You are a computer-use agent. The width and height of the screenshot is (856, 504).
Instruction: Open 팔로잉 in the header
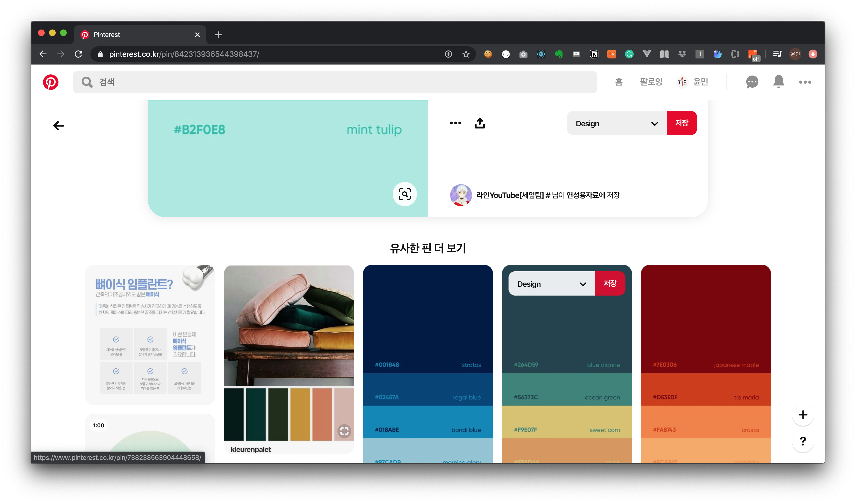tap(651, 82)
